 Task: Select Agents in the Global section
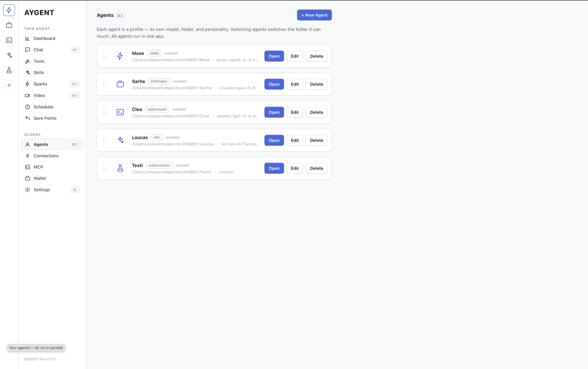[52, 145]
